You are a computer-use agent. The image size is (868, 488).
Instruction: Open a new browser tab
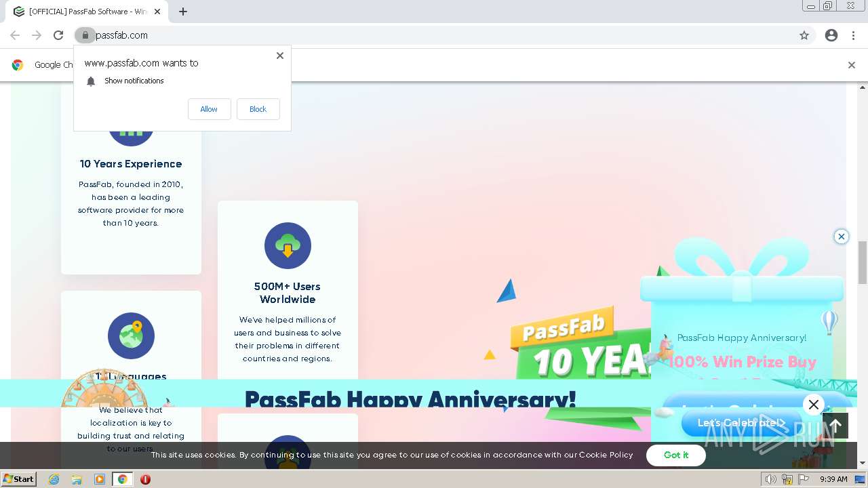[183, 12]
